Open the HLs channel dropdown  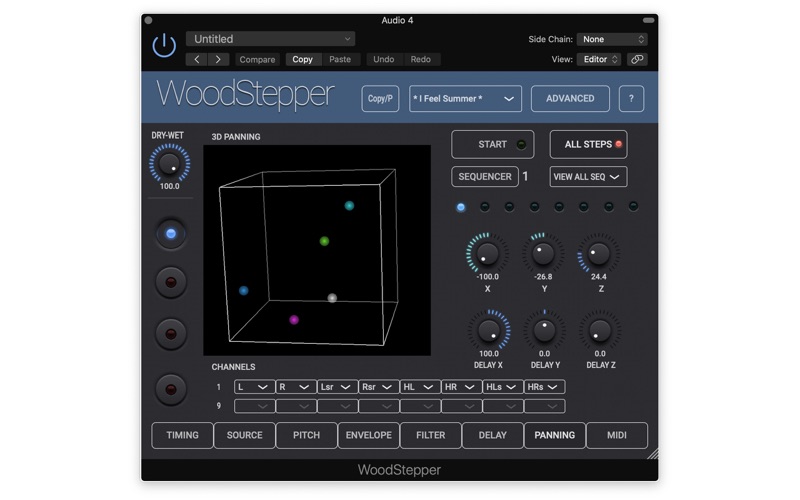tap(503, 387)
